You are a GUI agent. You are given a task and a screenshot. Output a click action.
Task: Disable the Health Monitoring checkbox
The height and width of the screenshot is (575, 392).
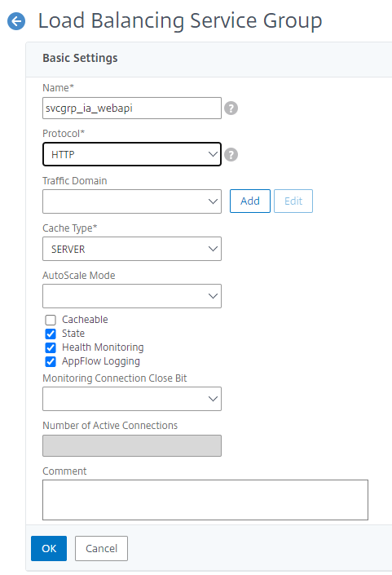[x=51, y=347]
